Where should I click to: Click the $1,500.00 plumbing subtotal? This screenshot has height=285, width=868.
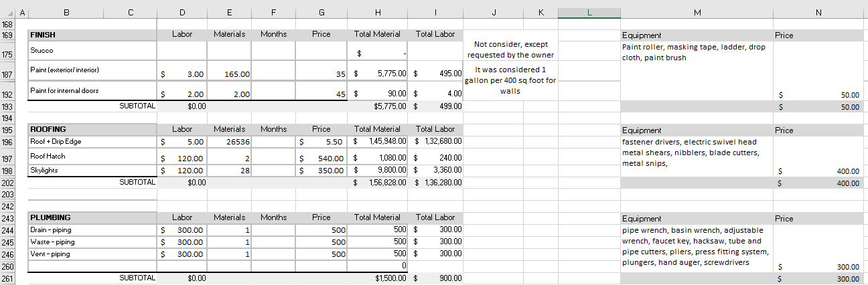378,278
